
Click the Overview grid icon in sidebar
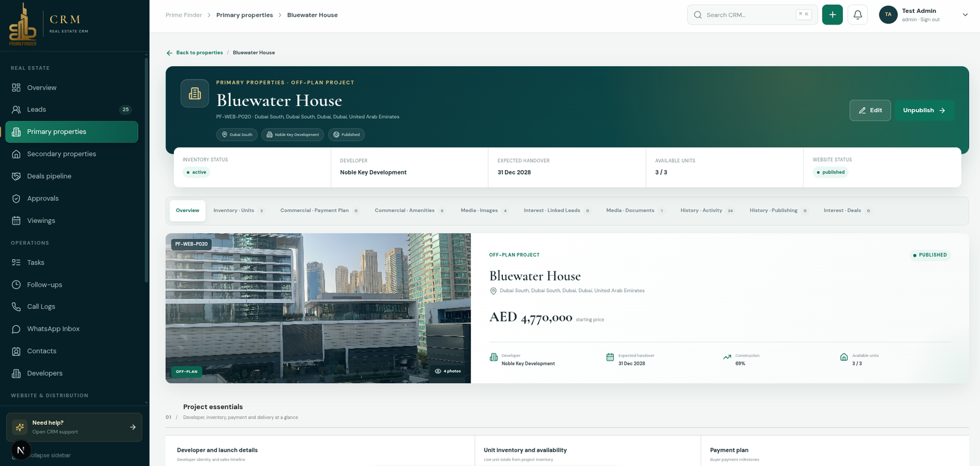coord(17,88)
